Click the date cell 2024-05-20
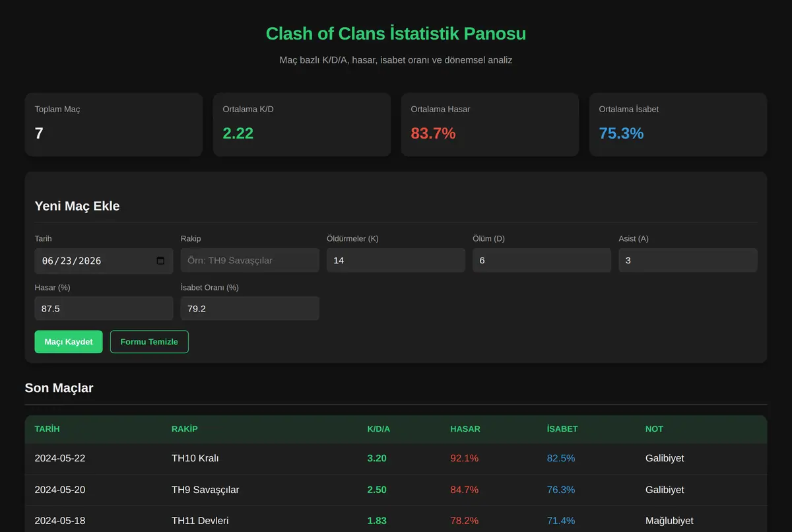 60,490
